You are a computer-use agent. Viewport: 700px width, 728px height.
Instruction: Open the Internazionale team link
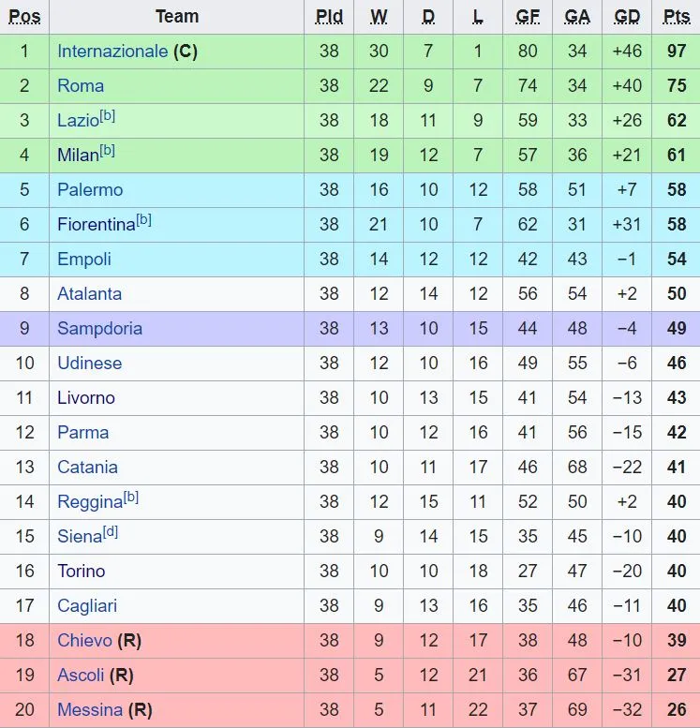coord(112,52)
